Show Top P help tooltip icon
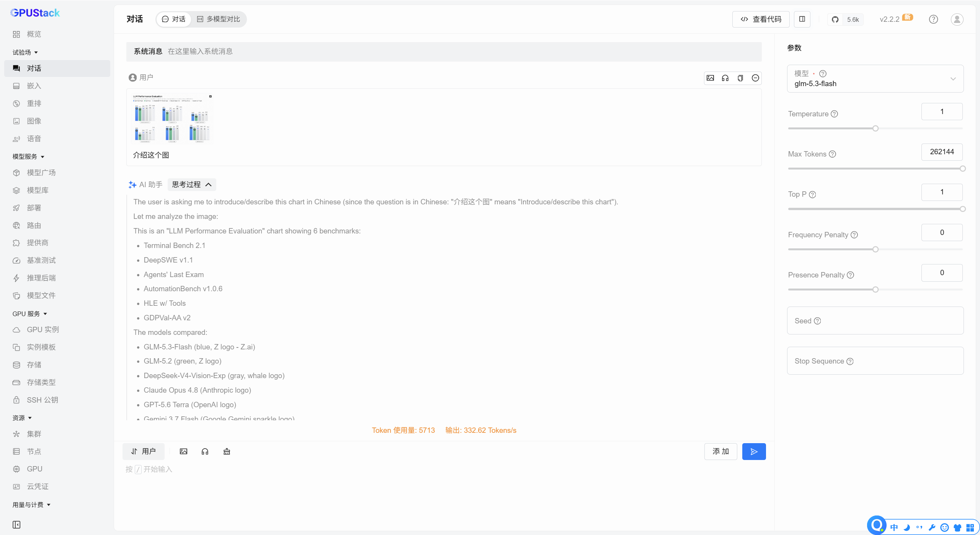Viewport: 980px width, 535px height. 812,194
